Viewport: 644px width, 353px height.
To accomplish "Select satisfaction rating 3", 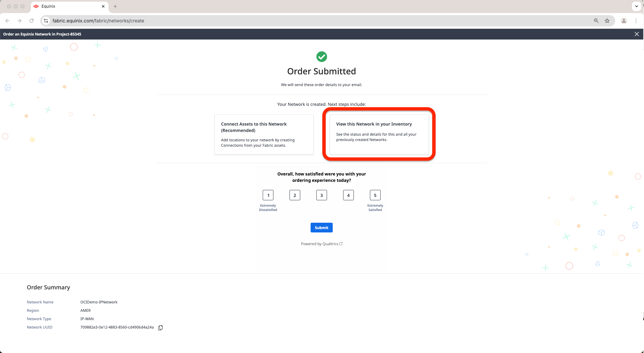I will [x=322, y=195].
